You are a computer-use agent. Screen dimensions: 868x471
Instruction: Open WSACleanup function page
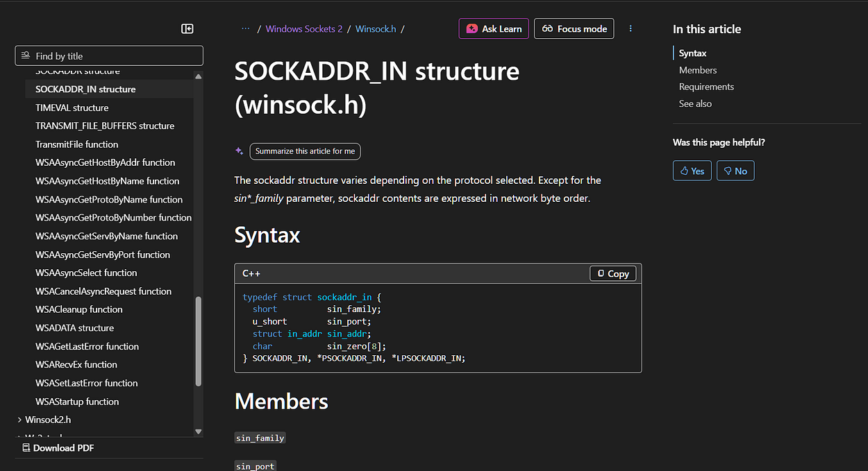79,309
